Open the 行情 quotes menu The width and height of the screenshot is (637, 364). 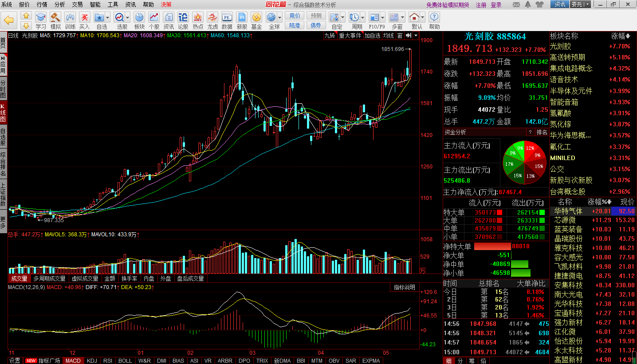point(42,4)
